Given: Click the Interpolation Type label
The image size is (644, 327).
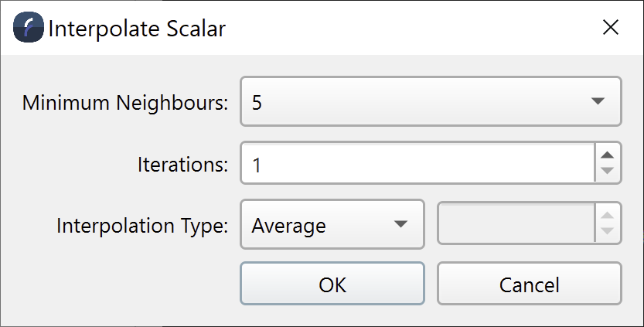Looking at the screenshot, I should point(142,226).
